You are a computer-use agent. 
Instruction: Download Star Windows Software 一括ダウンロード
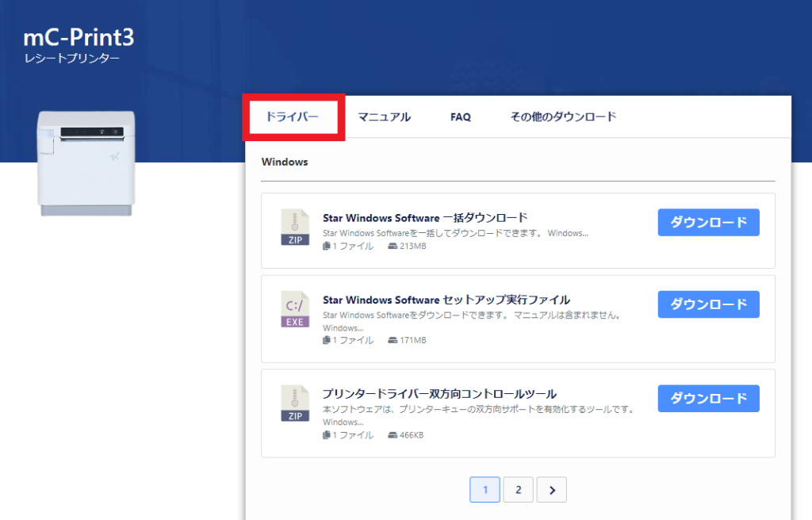pyautogui.click(x=708, y=222)
